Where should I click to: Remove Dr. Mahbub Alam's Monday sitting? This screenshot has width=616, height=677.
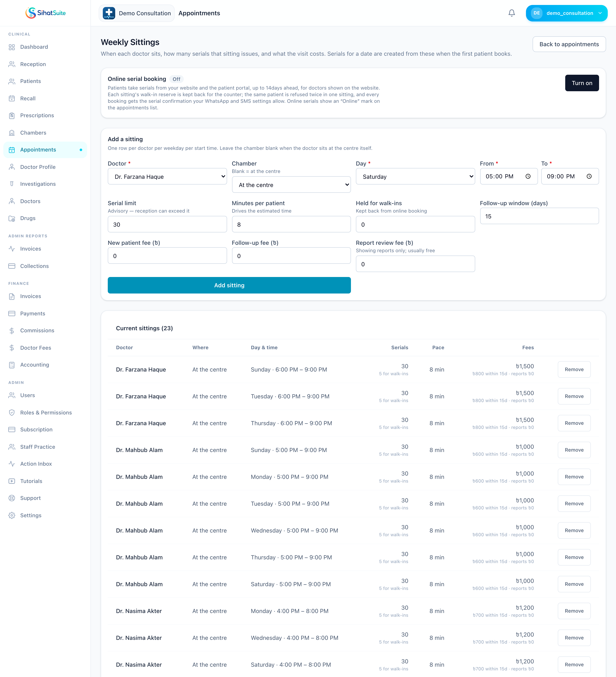tap(574, 477)
